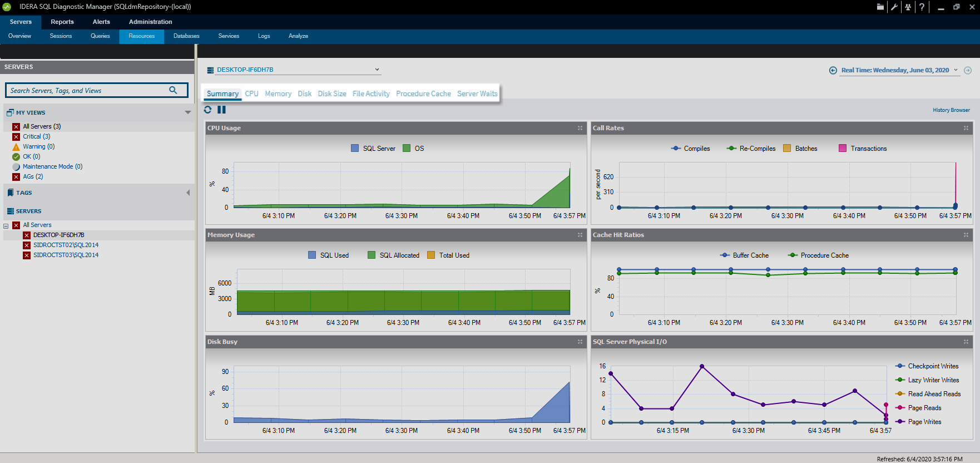Maximize the SQL Server Physical I/O panel
Viewport: 980px width, 463px height.
pos(966,342)
